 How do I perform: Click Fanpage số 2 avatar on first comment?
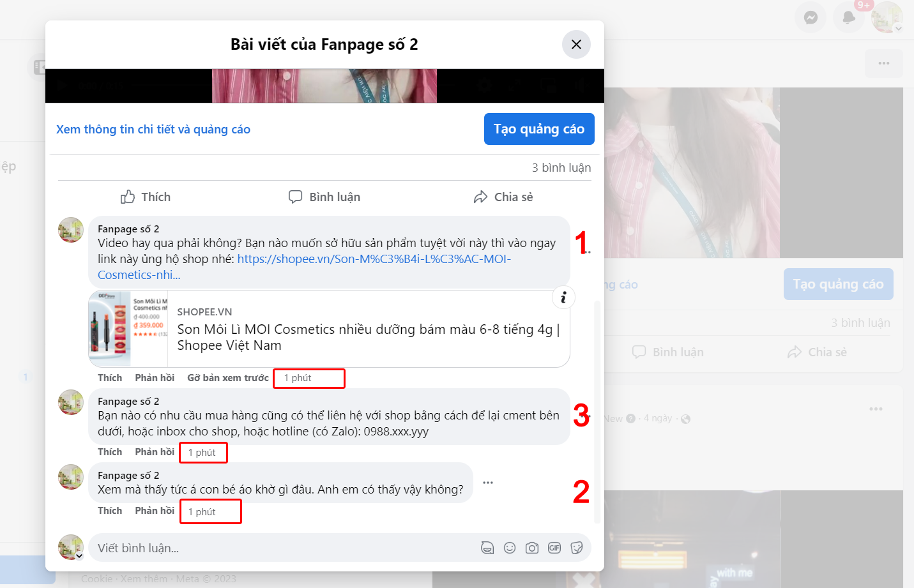coord(71,230)
